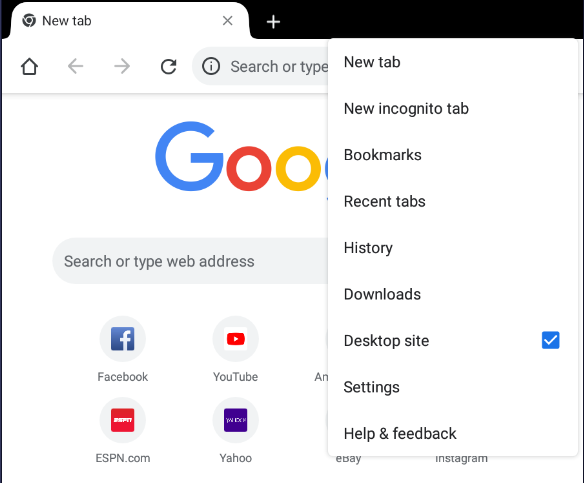This screenshot has width=584, height=483.
Task: Uncheck the Desktop site checkbox
Action: pyautogui.click(x=550, y=340)
